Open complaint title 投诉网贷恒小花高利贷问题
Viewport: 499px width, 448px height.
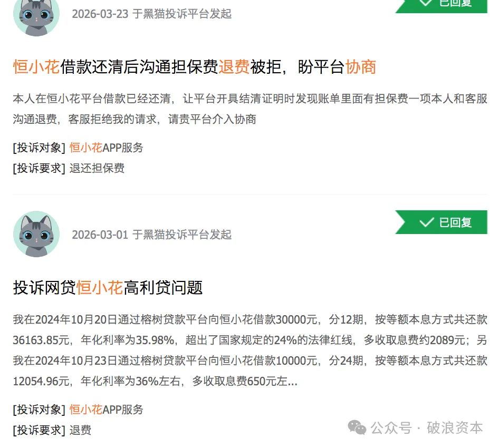pos(108,288)
